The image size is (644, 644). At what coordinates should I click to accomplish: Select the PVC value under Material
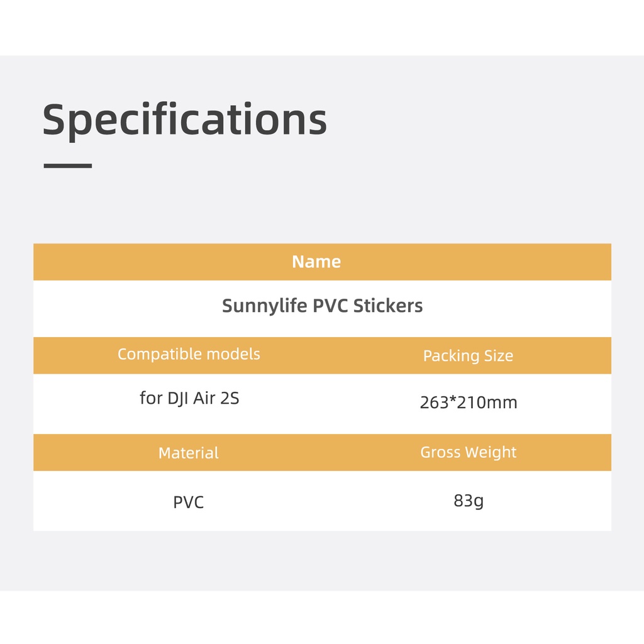click(189, 503)
